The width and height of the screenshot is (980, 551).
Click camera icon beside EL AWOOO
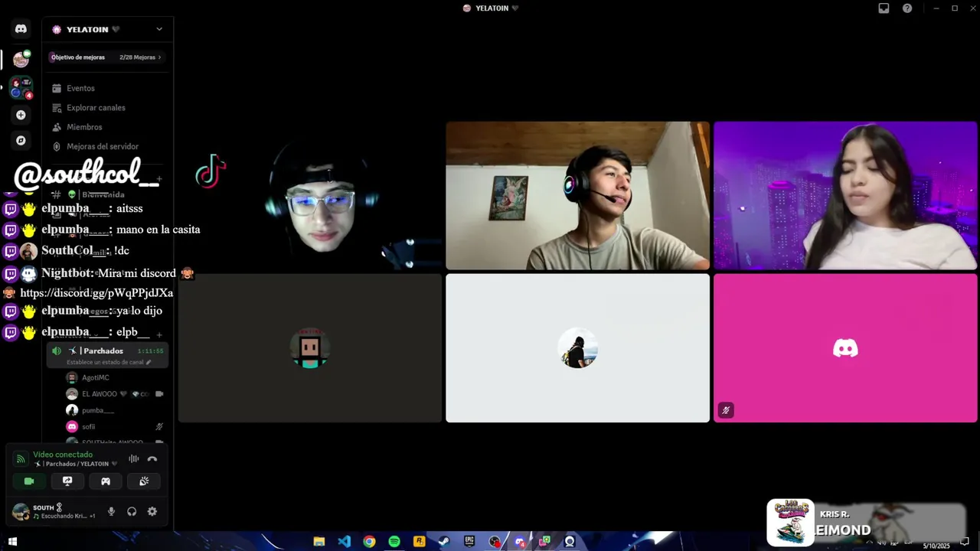point(159,394)
